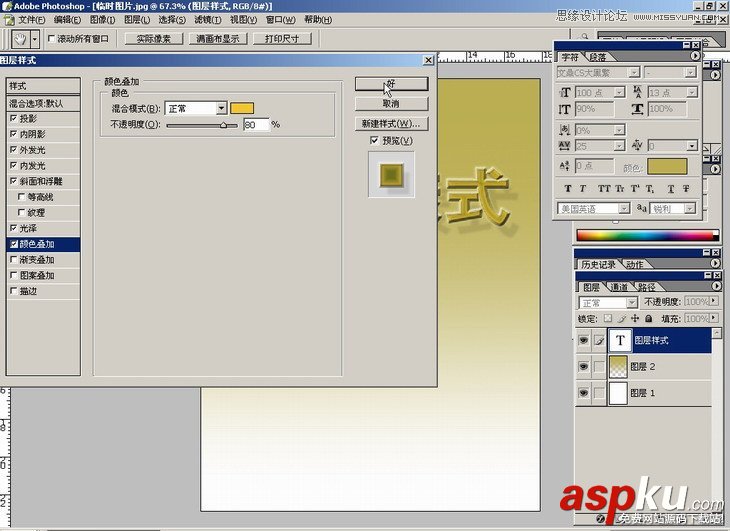Viewport: 730px width, 531px height.
Task: Toggle the 预览 preview checkbox
Action: pyautogui.click(x=374, y=140)
